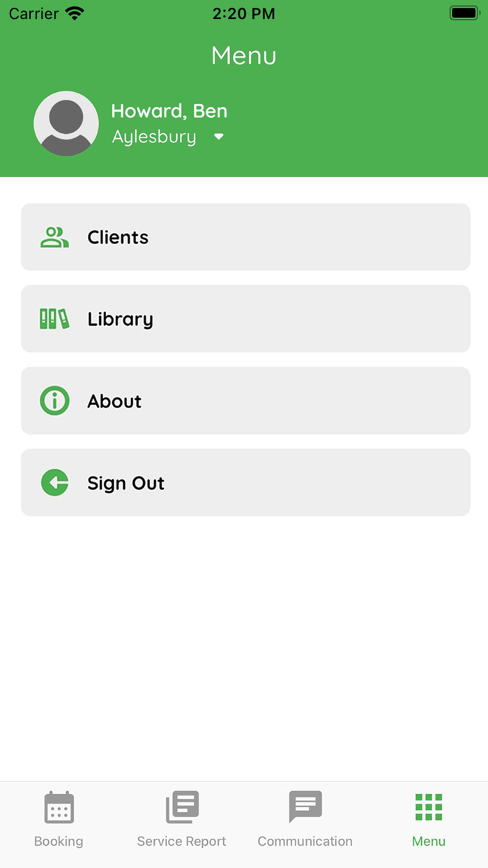This screenshot has width=488, height=868.
Task: Open the Communication chat bubble icon
Action: click(x=305, y=807)
